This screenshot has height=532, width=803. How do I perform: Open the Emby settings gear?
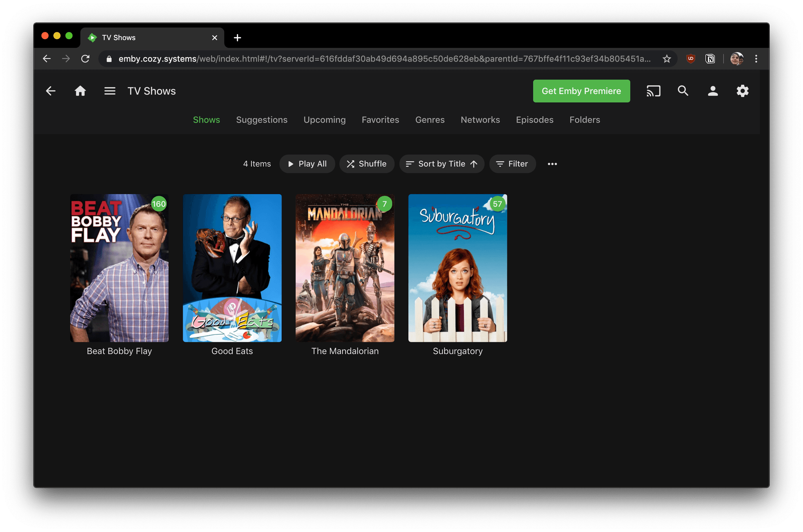742,91
